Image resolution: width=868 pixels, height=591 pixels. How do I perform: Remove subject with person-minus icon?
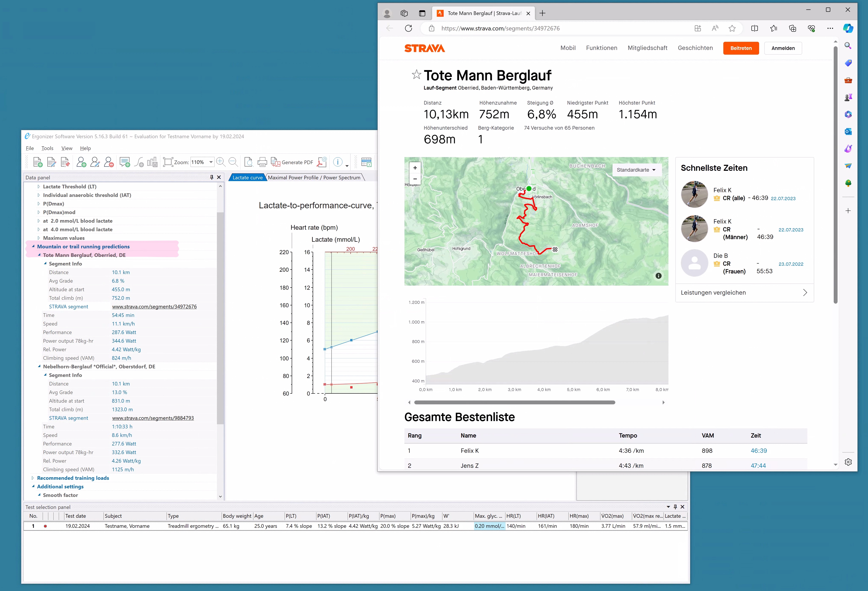109,162
